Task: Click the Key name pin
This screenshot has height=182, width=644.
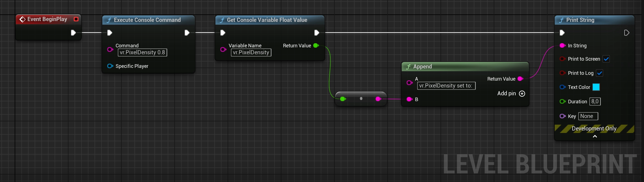Action: point(562,116)
